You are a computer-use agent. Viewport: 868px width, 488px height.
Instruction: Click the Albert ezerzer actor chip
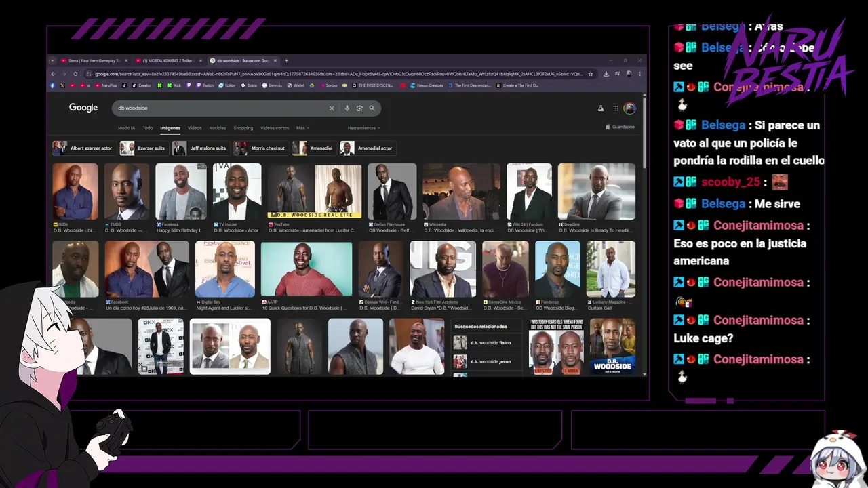click(83, 148)
